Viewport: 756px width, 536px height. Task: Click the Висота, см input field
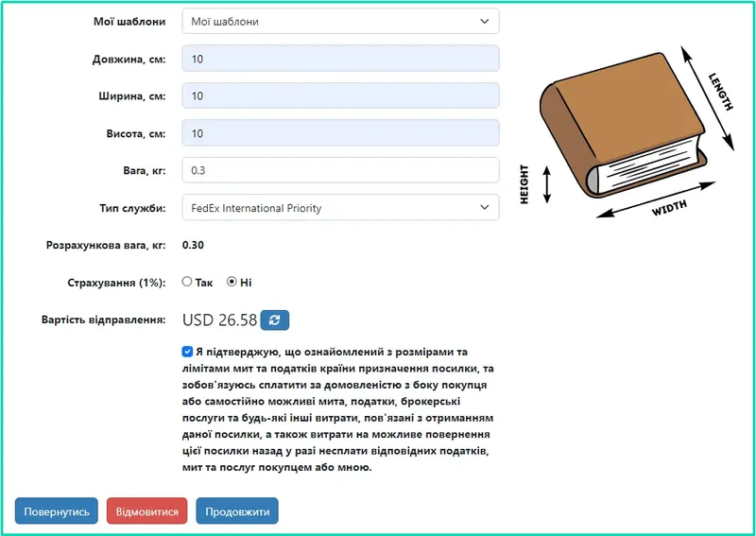click(x=340, y=133)
